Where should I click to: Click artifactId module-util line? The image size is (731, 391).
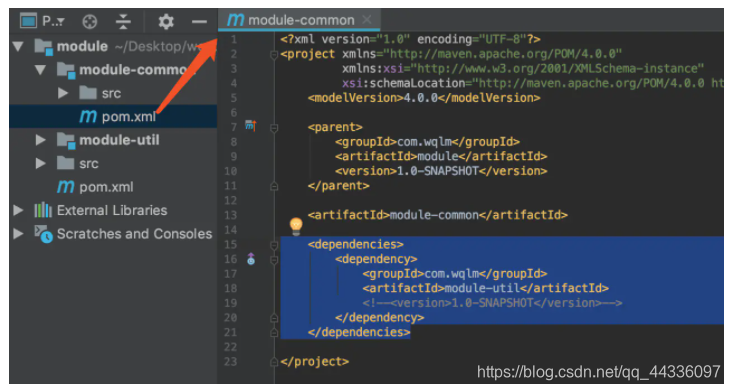(485, 288)
